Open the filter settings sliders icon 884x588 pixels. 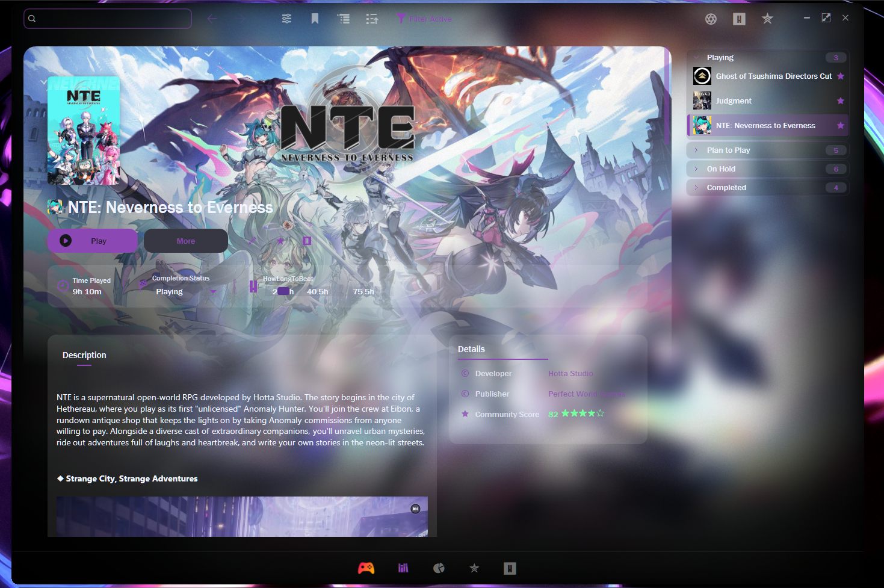[286, 19]
